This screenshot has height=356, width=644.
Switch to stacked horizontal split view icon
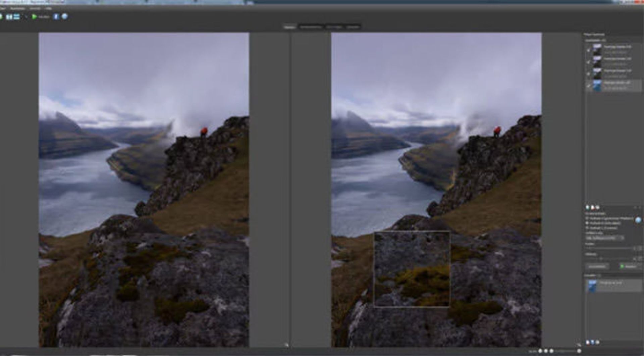[16, 16]
